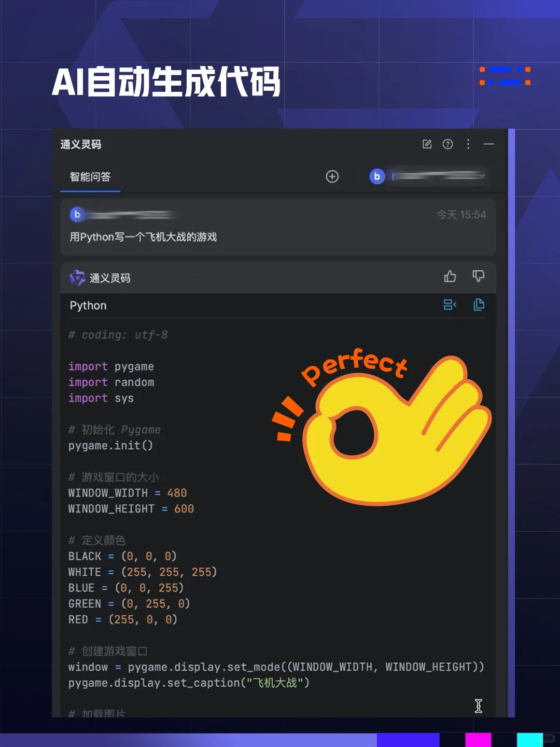Open the help question mark icon
The height and width of the screenshot is (747, 560).
click(447, 144)
